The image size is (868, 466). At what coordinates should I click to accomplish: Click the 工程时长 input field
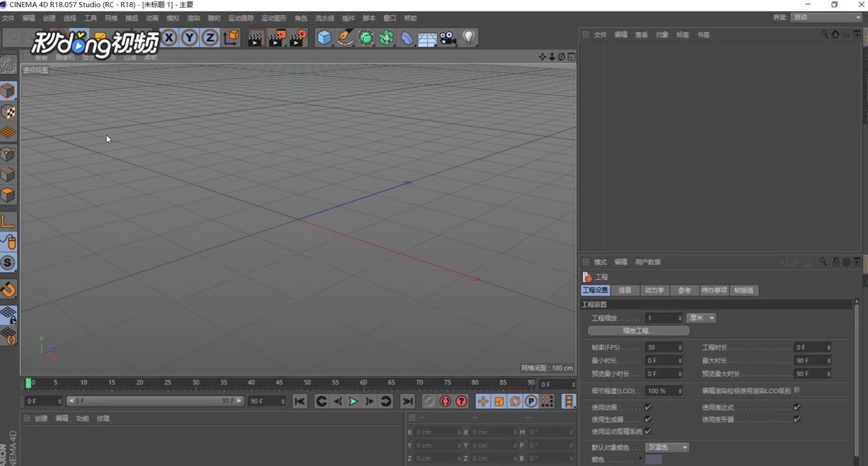(812, 347)
